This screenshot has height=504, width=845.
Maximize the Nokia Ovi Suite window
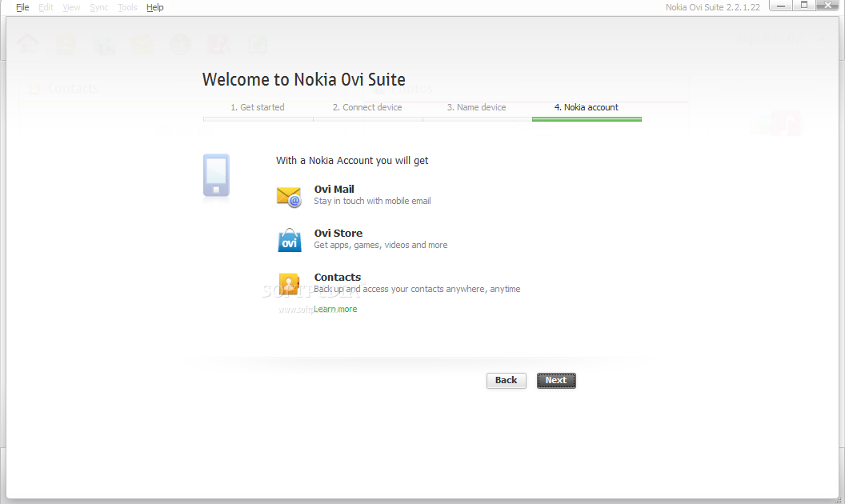(x=804, y=6)
